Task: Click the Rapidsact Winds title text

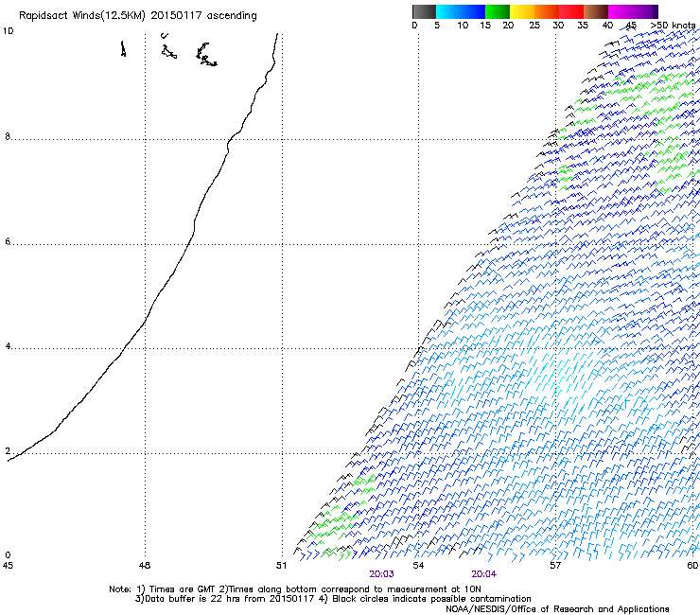Action: (x=137, y=16)
